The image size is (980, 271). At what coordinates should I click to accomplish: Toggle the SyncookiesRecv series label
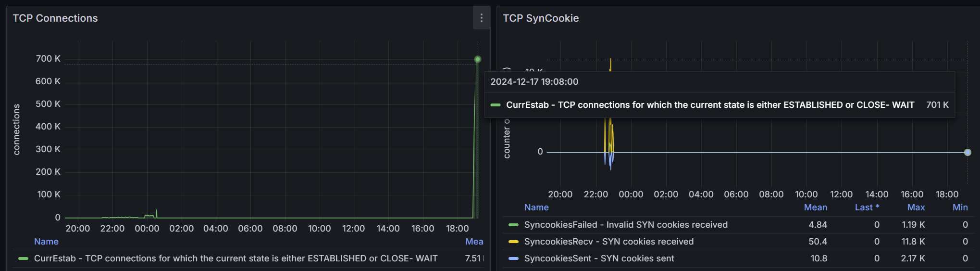[x=608, y=242]
